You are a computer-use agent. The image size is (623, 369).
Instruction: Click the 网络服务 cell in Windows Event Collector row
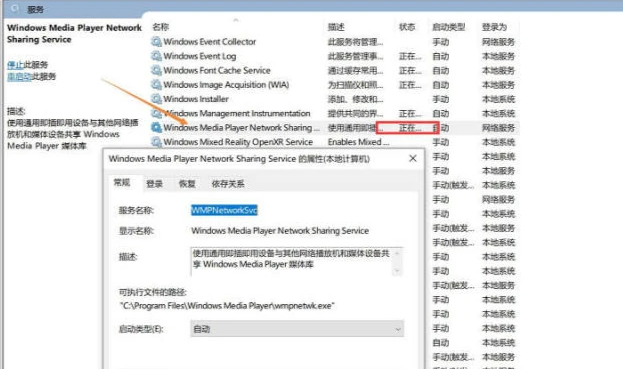click(498, 42)
